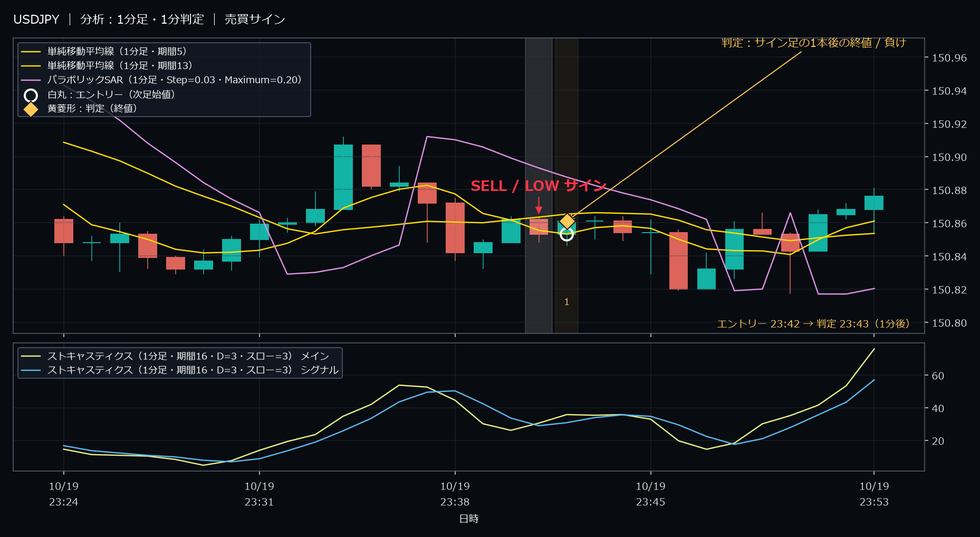Click the 売買サイン title text

click(255, 20)
